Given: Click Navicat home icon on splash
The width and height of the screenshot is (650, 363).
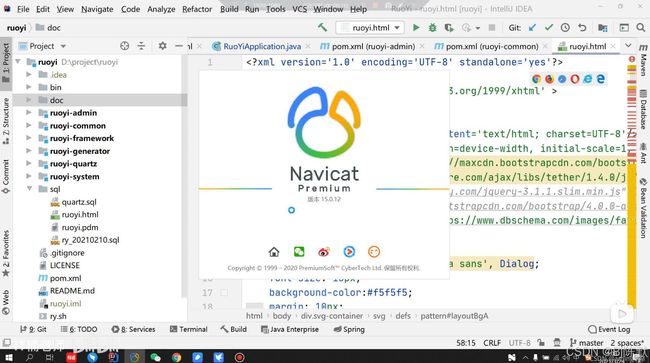Looking at the screenshot, I should point(274,252).
